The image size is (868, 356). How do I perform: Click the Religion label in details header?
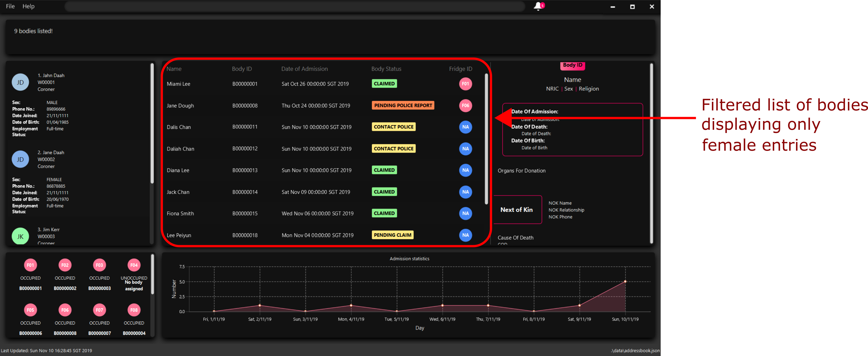(x=589, y=89)
